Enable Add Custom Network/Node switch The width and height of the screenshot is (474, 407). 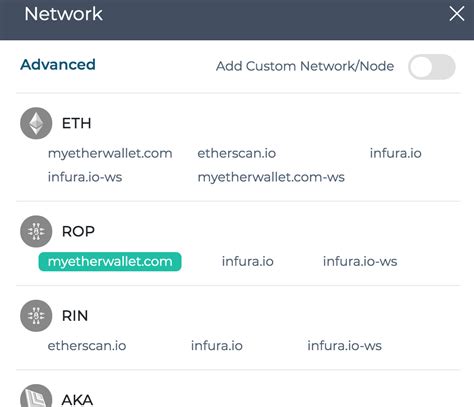point(432,67)
